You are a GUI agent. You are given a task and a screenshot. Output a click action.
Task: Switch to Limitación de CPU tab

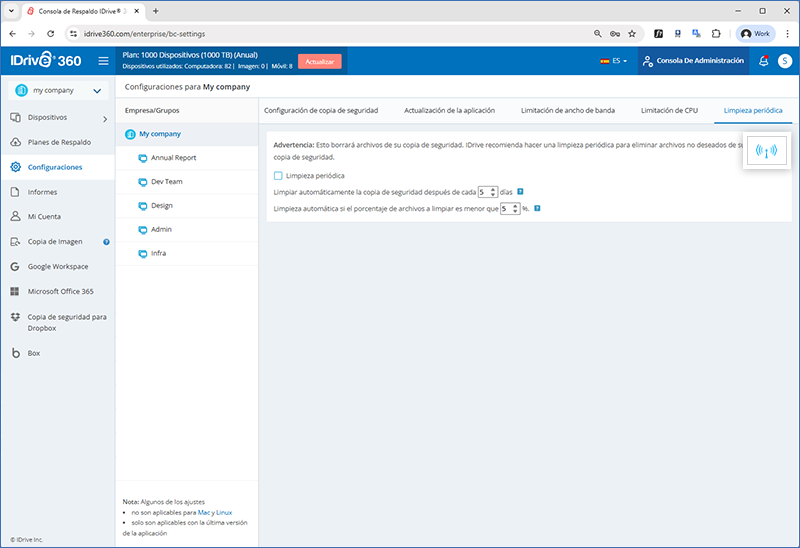click(669, 110)
